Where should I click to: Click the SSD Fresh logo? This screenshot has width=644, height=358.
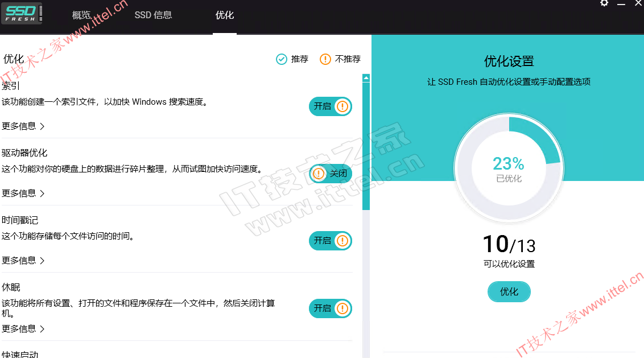(22, 14)
